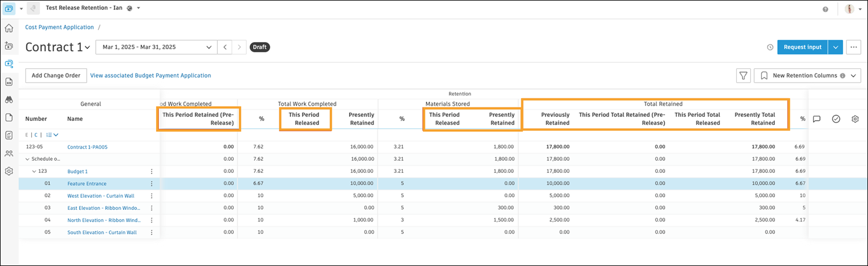Viewport: 868px width, 266px height.
Task: Open the sidebar Members icon
Action: (9, 153)
